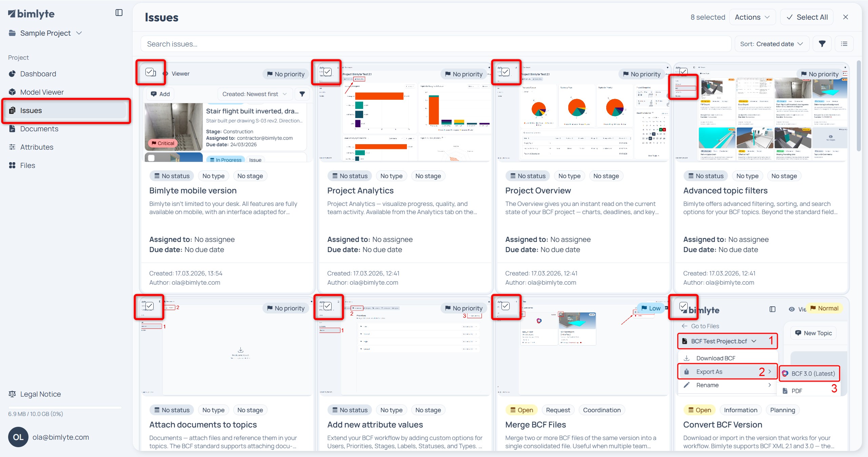This screenshot has width=868, height=457.
Task: Click the OL user avatar
Action: 18,437
